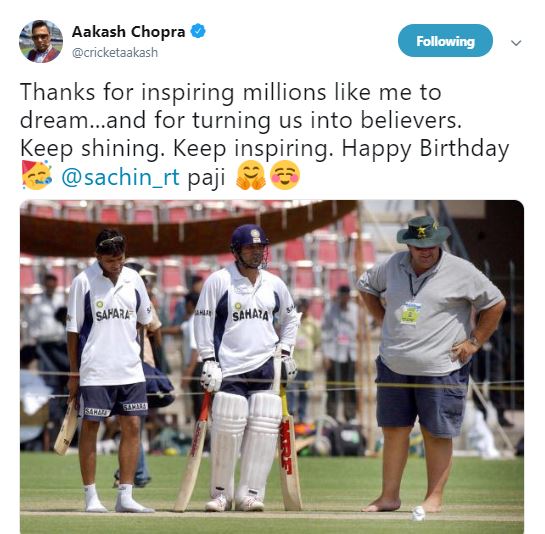The height and width of the screenshot is (534, 545).
Task: Click the hugging face emoji
Action: 251,176
